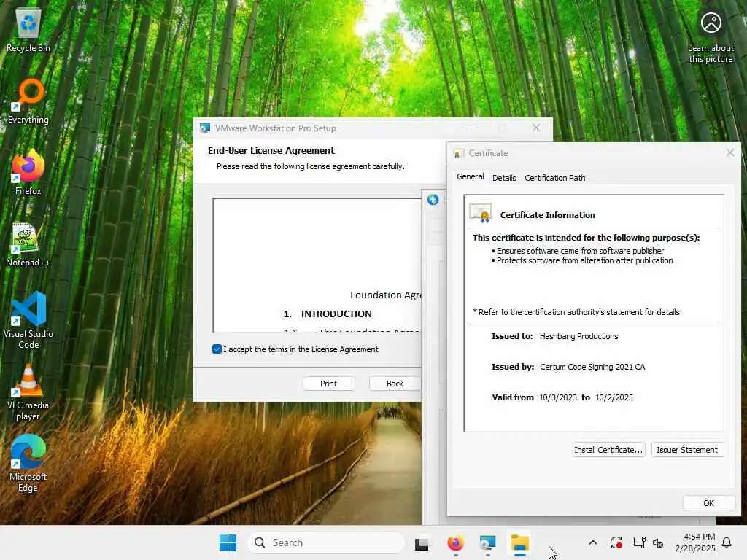Launch Microsoft Edge desktop shortcut

pyautogui.click(x=28, y=464)
